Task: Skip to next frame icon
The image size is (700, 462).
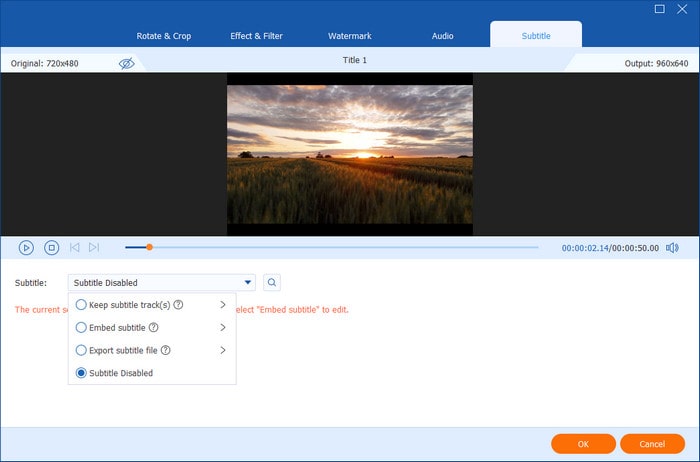Action: (x=94, y=247)
